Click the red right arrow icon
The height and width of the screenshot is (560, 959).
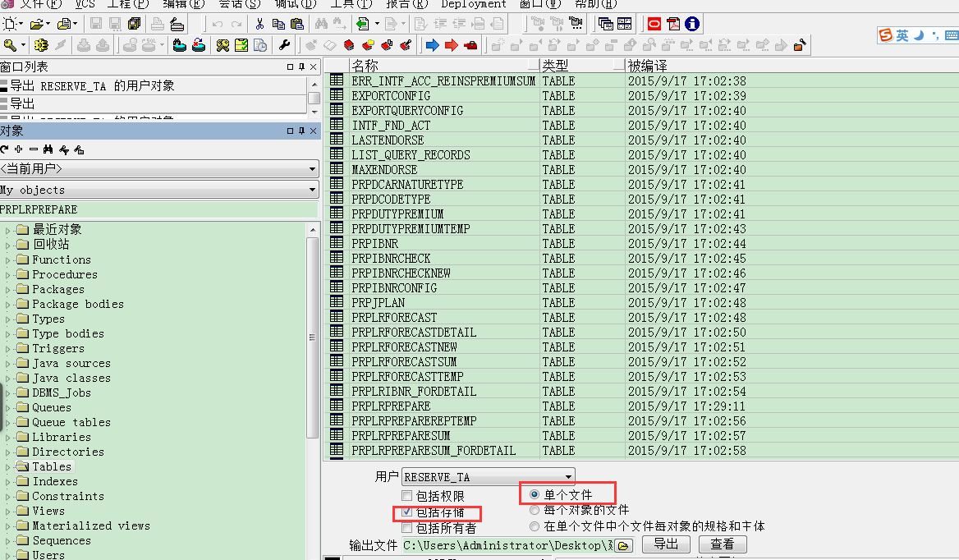(452, 45)
